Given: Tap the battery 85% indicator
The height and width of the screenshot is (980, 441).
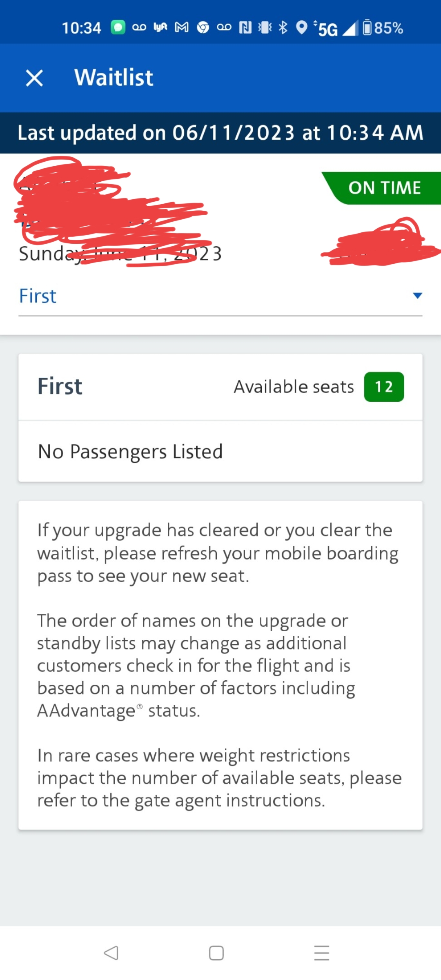Looking at the screenshot, I should coord(383,28).
